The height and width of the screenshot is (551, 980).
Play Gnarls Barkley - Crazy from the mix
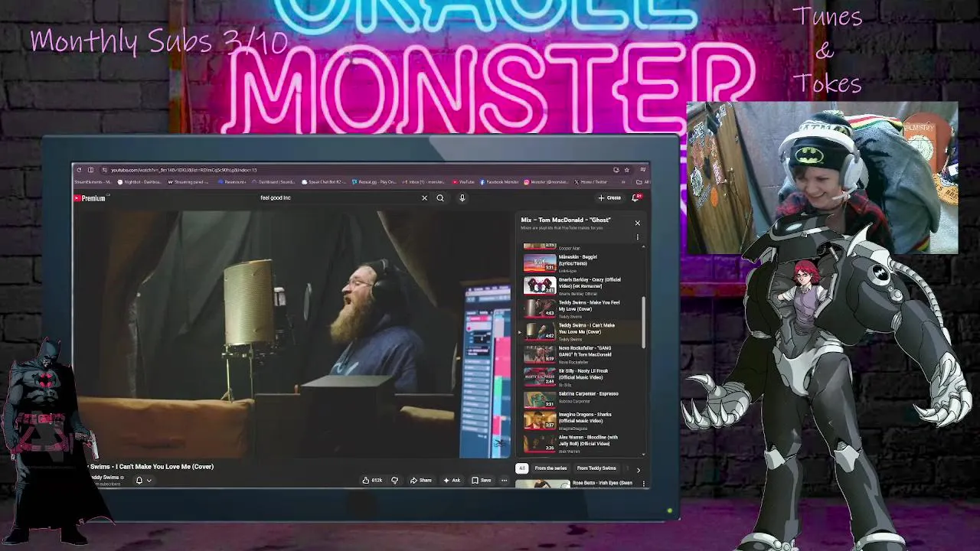[582, 285]
